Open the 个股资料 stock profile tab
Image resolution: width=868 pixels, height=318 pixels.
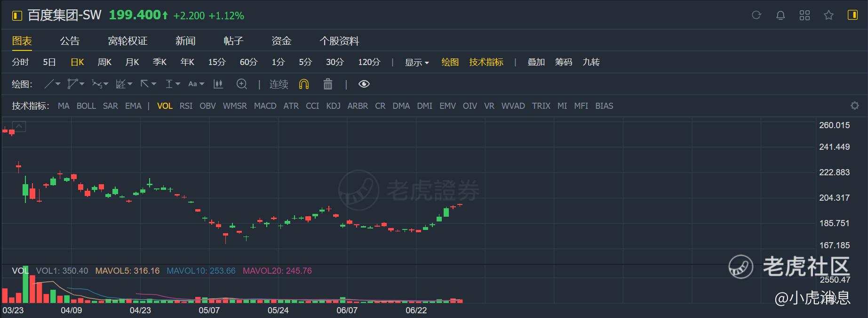[339, 41]
